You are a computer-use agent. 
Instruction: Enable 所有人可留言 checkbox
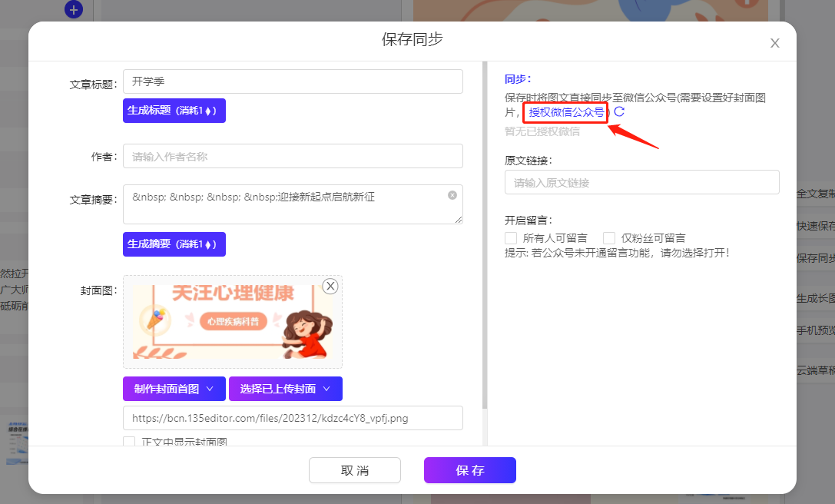click(511, 238)
